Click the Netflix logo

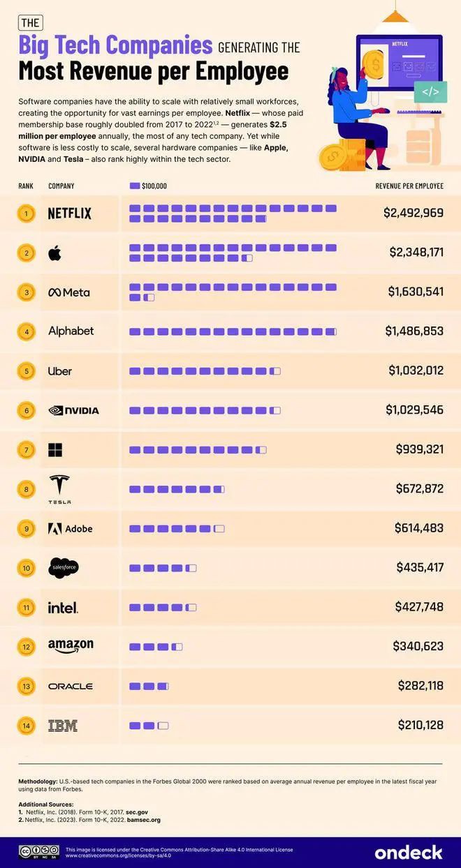pos(69,214)
